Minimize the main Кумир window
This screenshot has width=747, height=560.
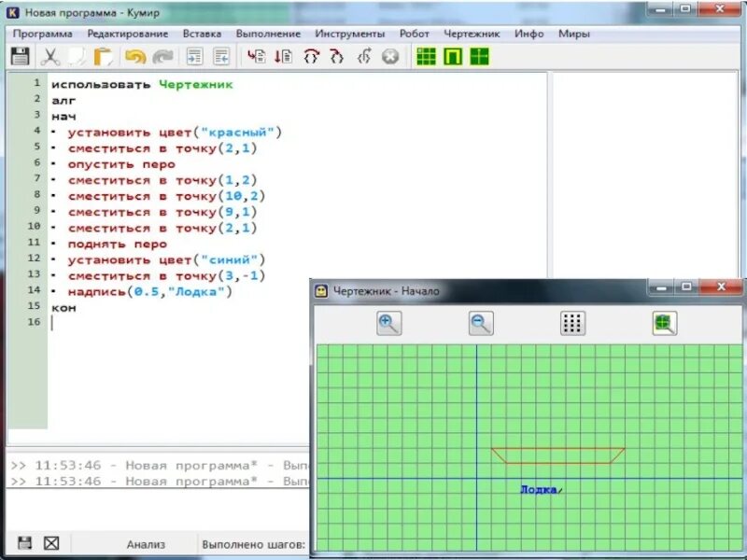pyautogui.click(x=660, y=9)
